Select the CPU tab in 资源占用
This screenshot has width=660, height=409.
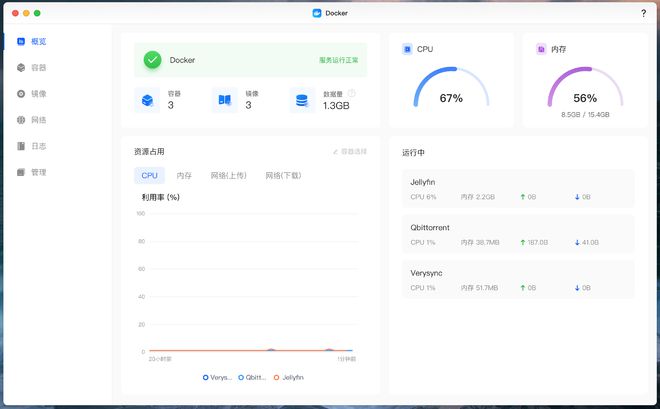pos(149,175)
